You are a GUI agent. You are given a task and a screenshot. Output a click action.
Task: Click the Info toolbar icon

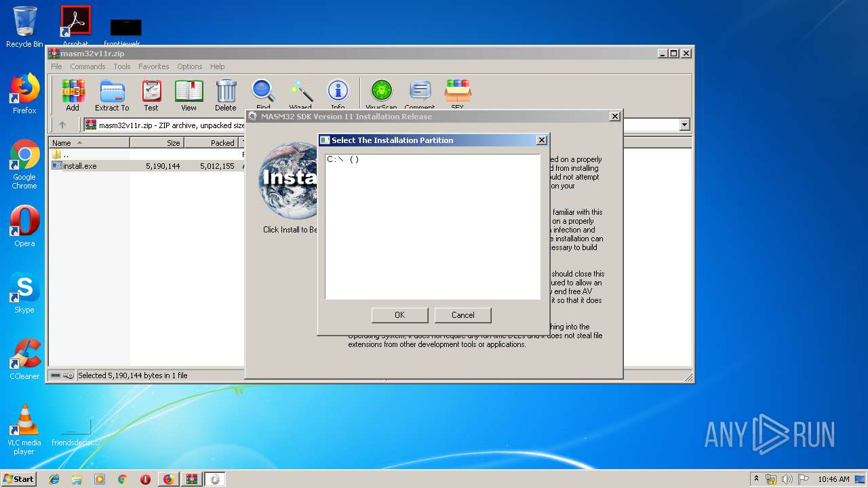pos(338,94)
